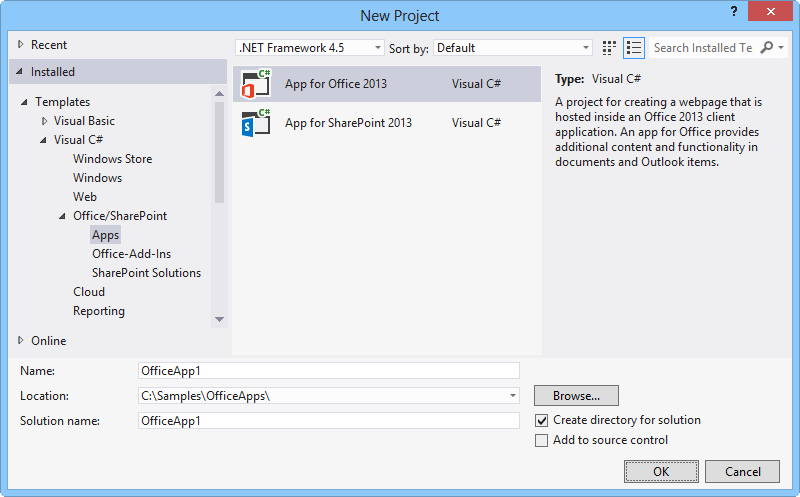Open the dialog help question mark
This screenshot has width=800, height=497.
(734, 11)
